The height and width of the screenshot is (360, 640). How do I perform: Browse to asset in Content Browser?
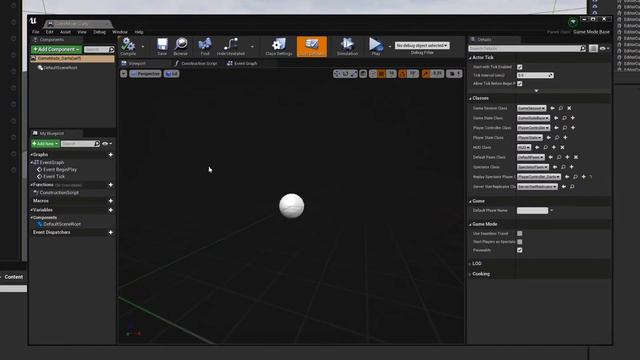[x=180, y=46]
